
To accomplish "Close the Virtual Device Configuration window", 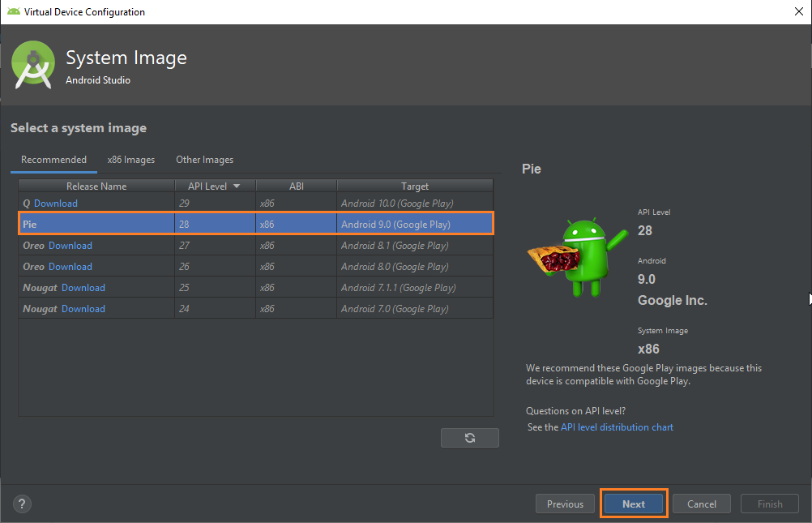I will click(797, 11).
